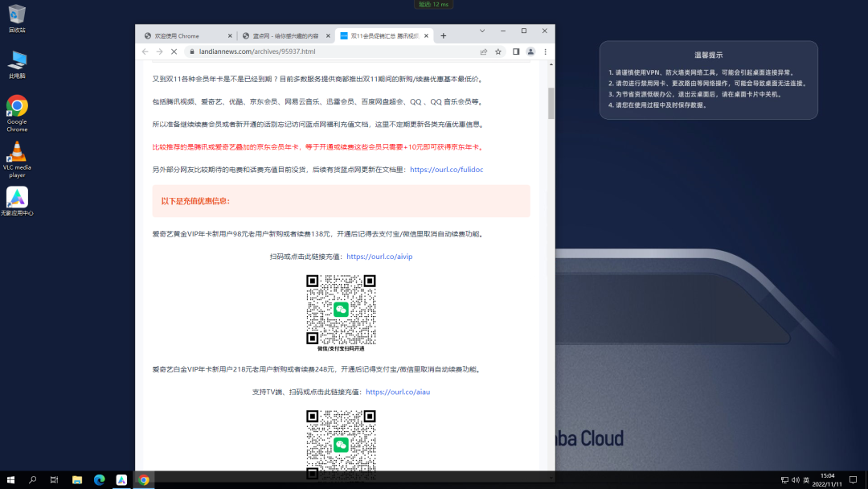
Task: Go forward using Chrome's forward arrow
Action: tap(159, 51)
